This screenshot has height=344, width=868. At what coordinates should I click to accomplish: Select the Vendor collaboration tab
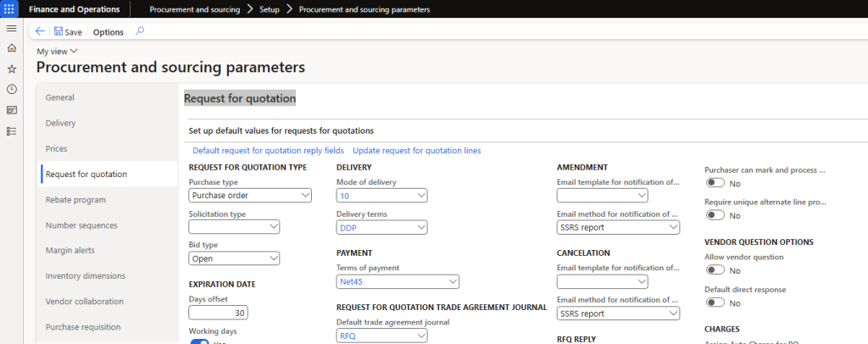point(85,302)
